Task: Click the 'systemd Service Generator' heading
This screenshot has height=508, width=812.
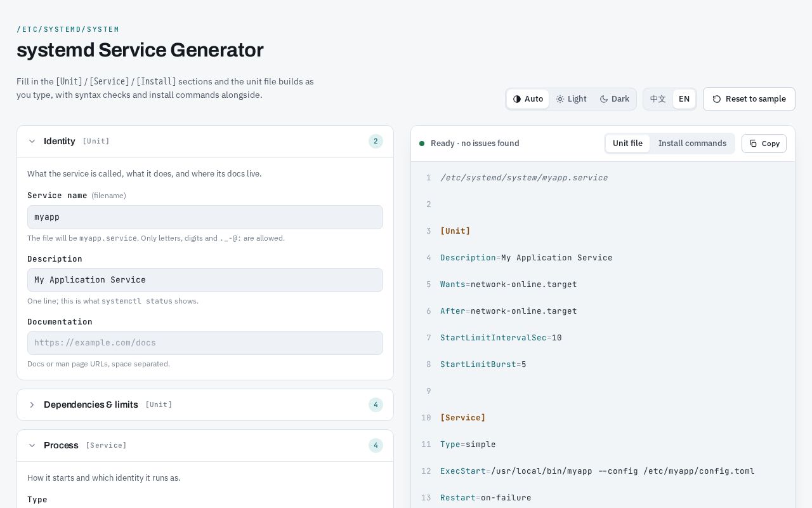Action: [140, 50]
